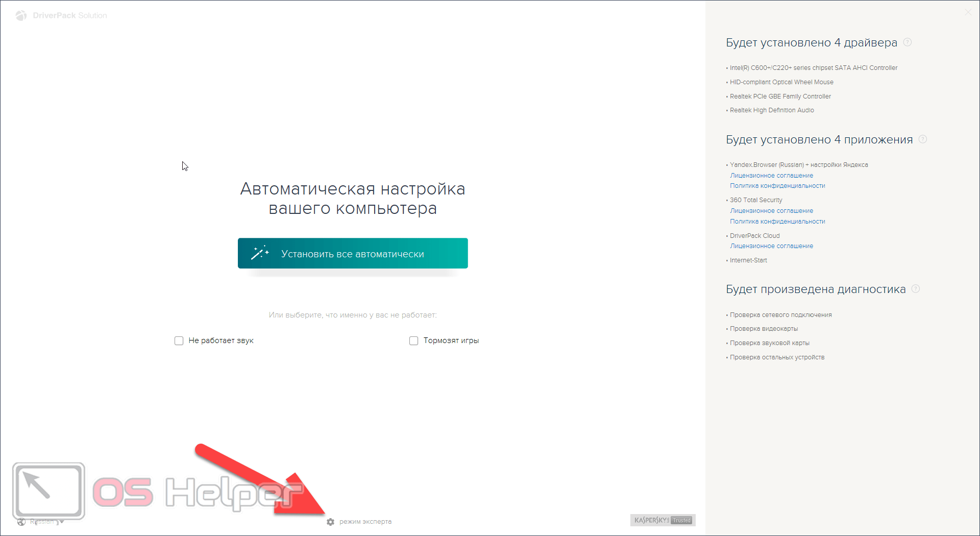The image size is (980, 536).
Task: Open the Russian language dropdown
Action: [x=46, y=522]
